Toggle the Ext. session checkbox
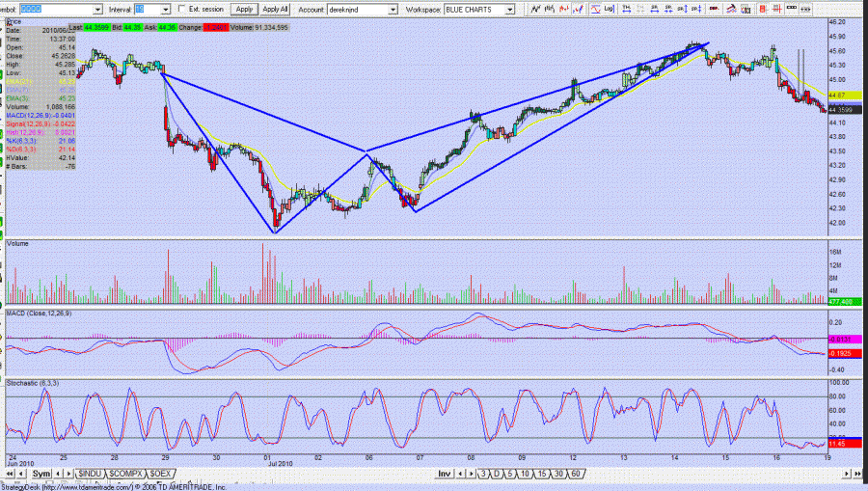Viewport: 868px width, 491px height. click(181, 9)
